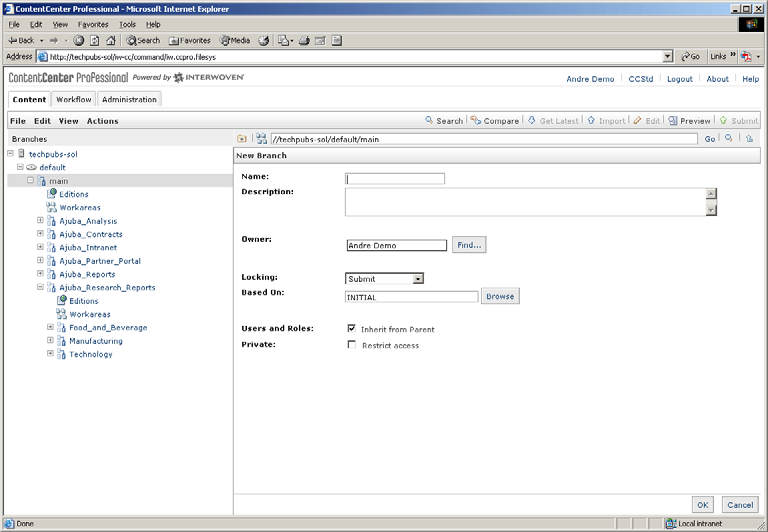Focus the Name input field
This screenshot has height=532, width=768.
coord(395,179)
